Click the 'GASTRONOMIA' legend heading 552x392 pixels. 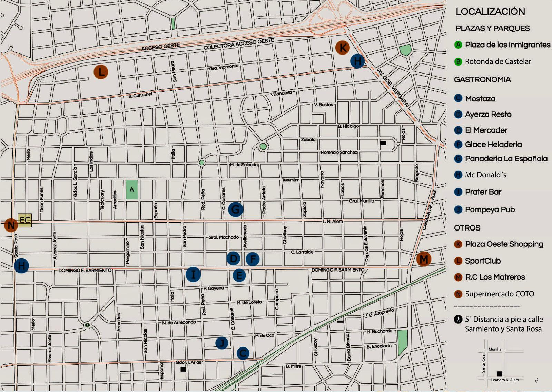point(482,80)
